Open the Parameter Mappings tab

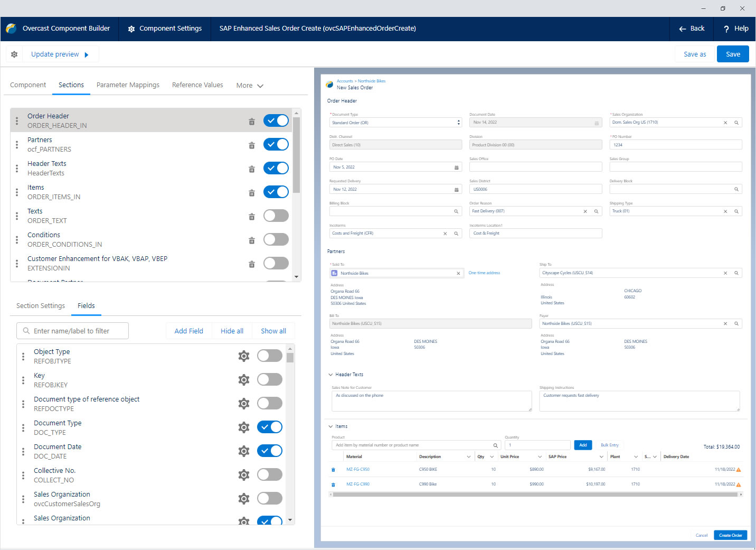point(128,85)
